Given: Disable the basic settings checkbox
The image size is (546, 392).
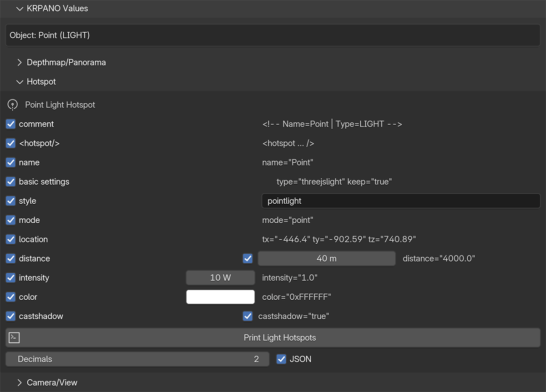Looking at the screenshot, I should [x=11, y=182].
